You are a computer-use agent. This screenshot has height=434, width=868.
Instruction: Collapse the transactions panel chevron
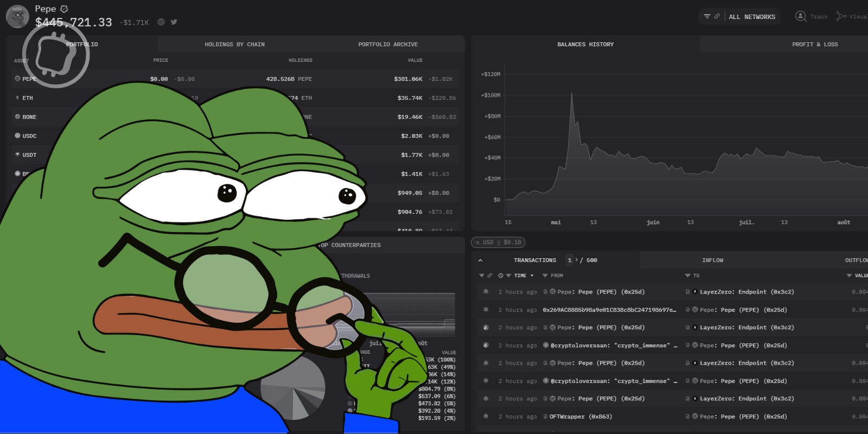tap(480, 260)
